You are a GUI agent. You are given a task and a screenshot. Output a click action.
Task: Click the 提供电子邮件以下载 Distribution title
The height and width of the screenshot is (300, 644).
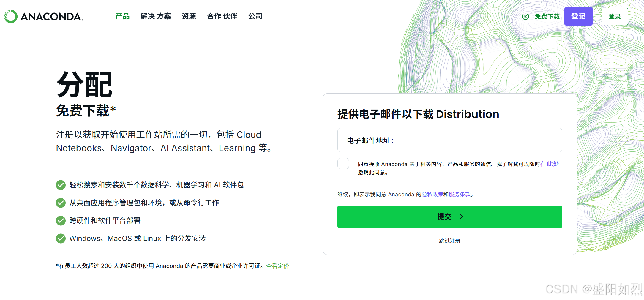(x=418, y=114)
